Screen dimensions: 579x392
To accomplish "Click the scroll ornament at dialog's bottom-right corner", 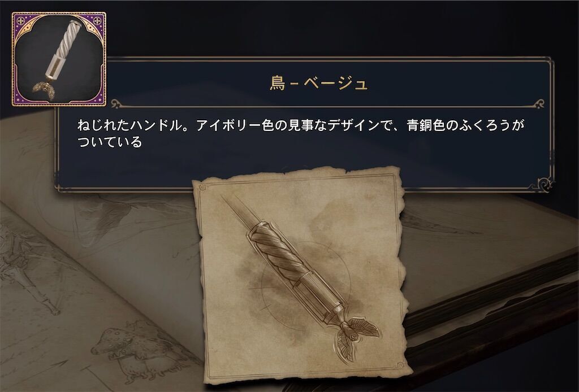I will coord(545,183).
